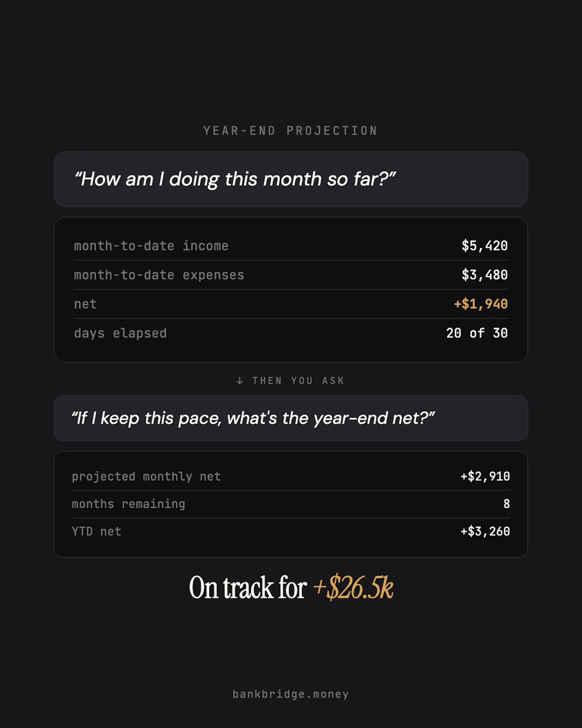Open the bankbridge.money link
The width and height of the screenshot is (582, 728).
291,694
